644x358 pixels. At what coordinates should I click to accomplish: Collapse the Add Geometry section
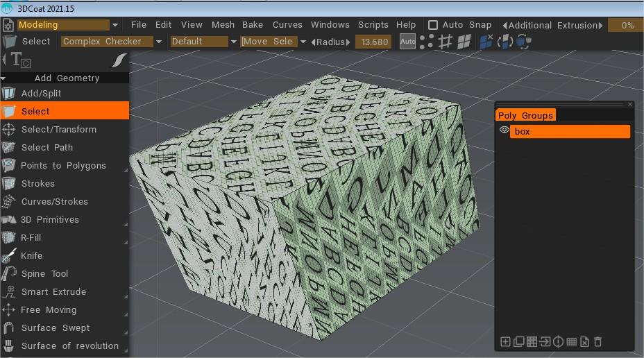[5, 78]
